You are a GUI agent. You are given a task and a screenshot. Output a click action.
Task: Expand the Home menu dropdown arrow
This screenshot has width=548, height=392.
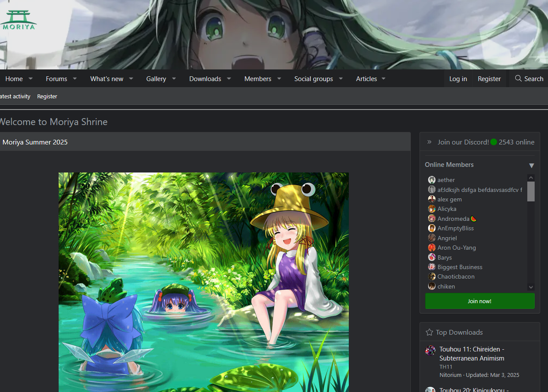coord(31,78)
